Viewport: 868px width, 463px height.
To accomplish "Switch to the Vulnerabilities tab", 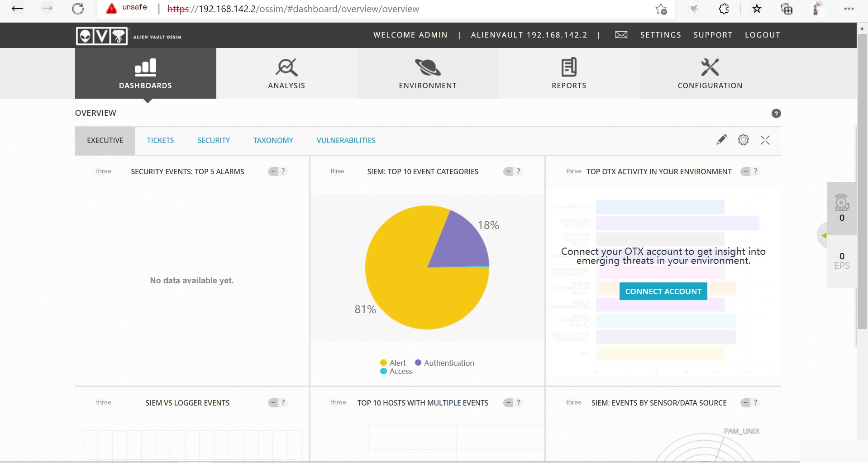I will [x=346, y=140].
